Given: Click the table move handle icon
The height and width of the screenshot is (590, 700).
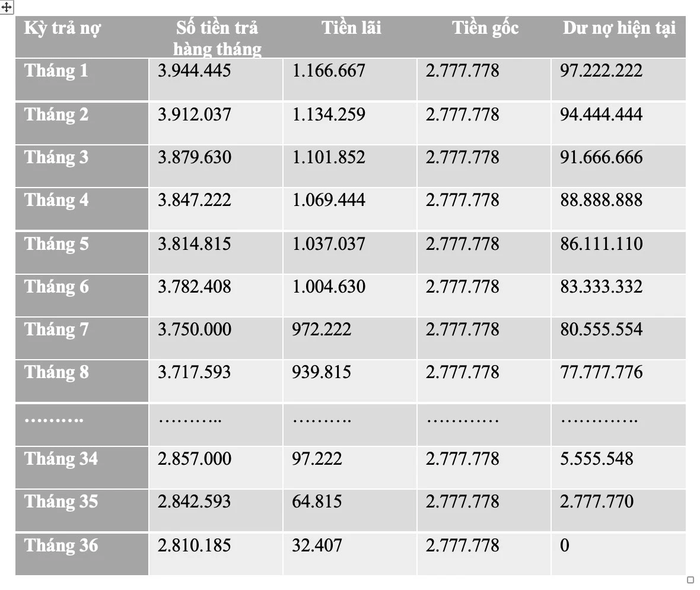Looking at the screenshot, I should [7, 8].
